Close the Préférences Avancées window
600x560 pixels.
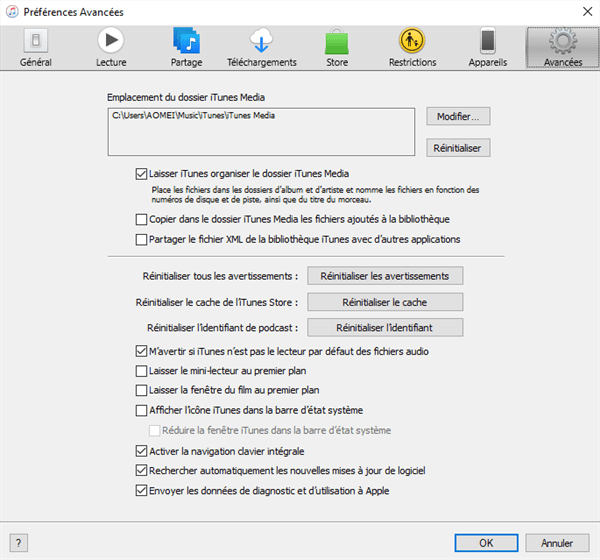click(x=587, y=11)
